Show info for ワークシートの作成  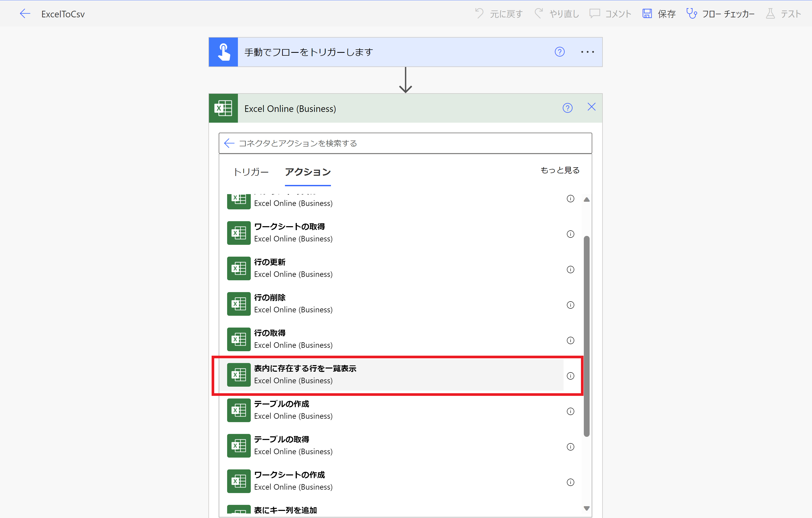[570, 482]
